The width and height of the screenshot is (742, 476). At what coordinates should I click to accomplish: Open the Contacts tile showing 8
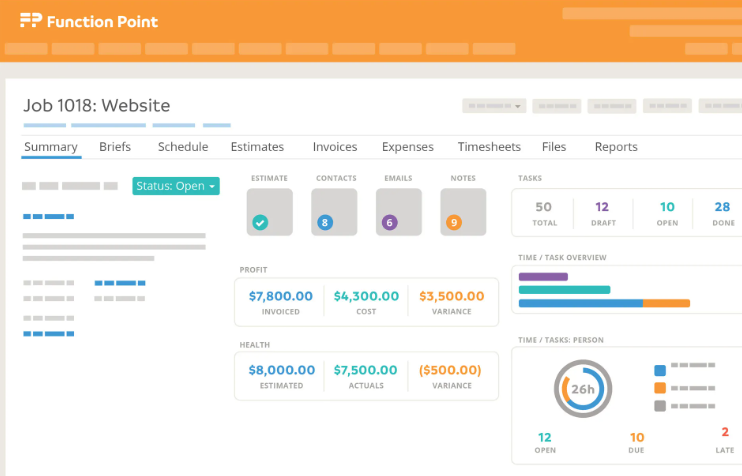[334, 212]
